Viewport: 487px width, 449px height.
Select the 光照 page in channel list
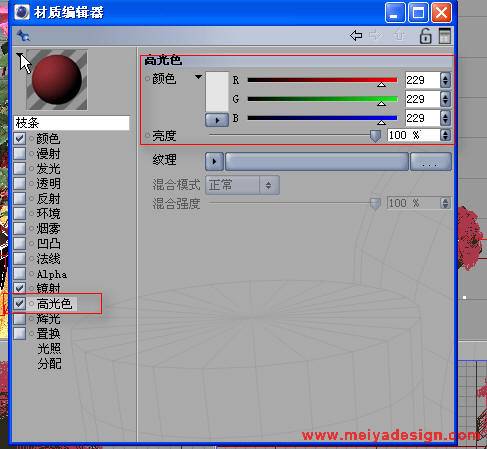49,349
